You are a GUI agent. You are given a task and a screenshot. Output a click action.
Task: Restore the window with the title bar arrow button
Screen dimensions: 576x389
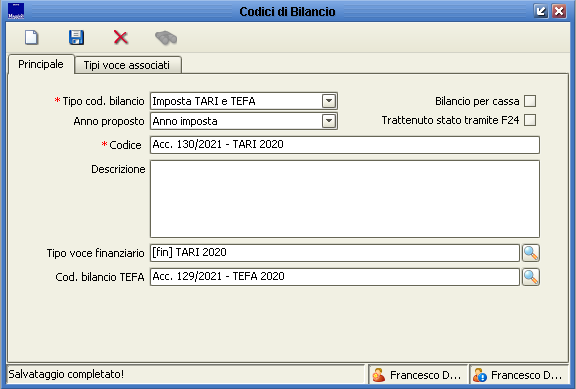tap(541, 11)
